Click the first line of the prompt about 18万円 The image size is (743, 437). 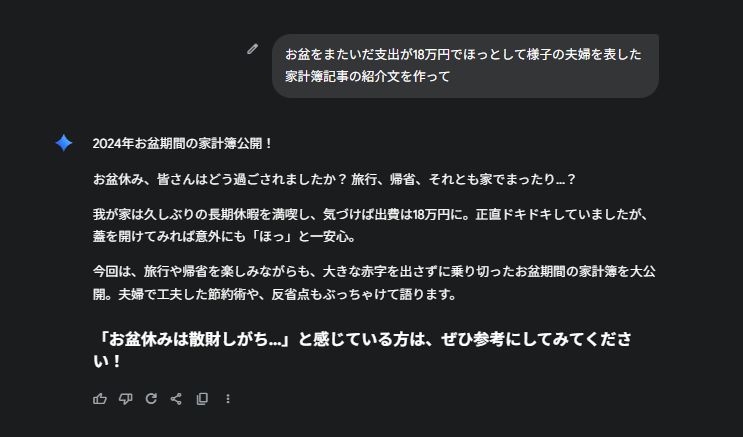pos(463,54)
